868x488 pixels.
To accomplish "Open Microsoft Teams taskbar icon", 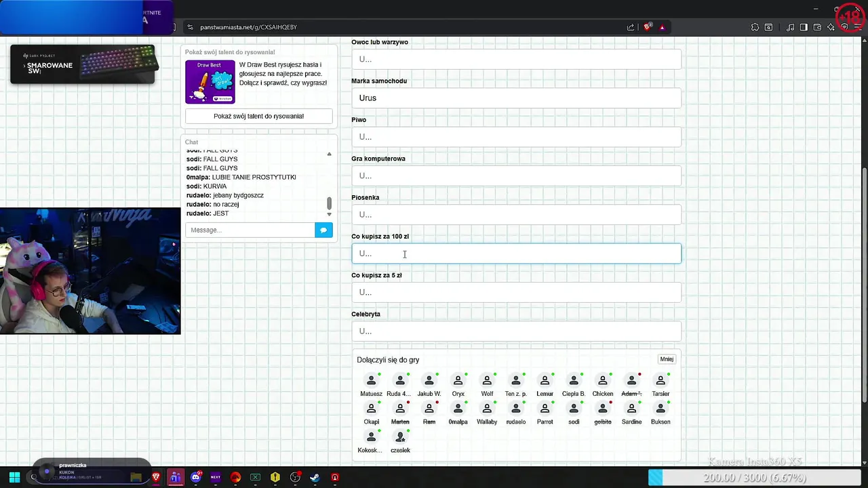I will click(x=176, y=477).
